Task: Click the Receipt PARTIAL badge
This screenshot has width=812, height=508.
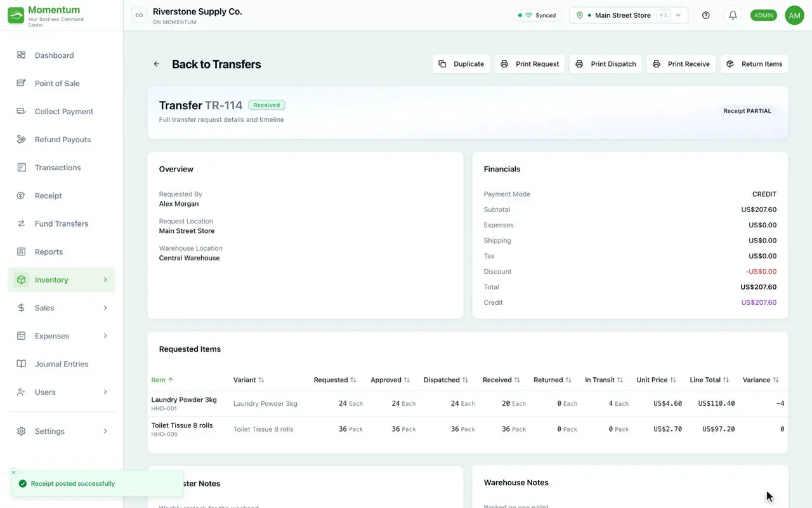Action: coord(747,111)
